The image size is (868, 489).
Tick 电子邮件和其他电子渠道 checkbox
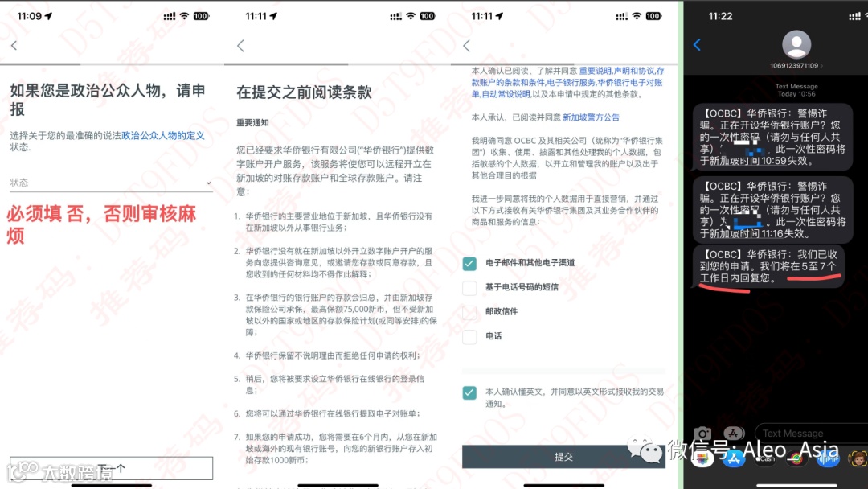coord(469,264)
